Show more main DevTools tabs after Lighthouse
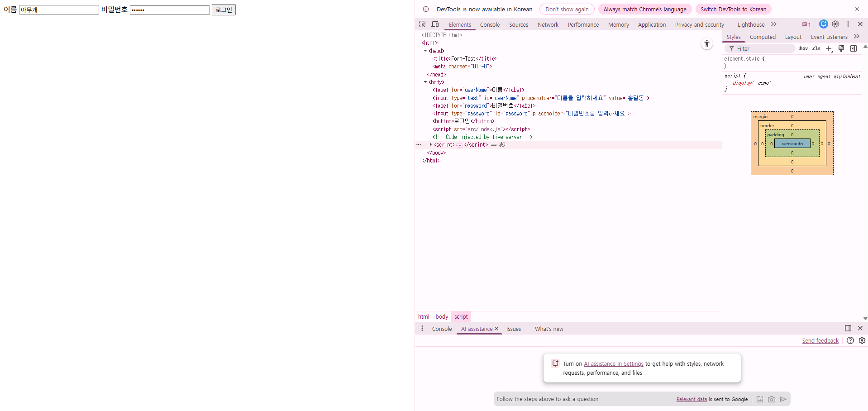The width and height of the screenshot is (868, 411). point(774,24)
